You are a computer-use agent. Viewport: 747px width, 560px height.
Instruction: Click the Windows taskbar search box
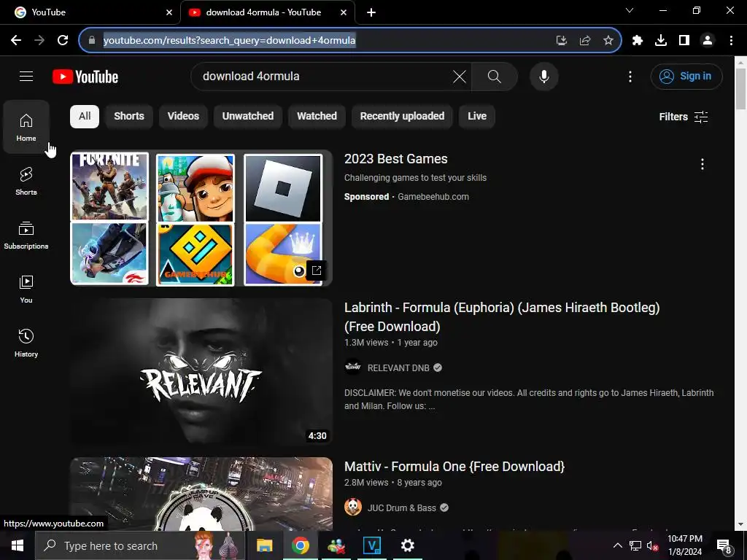point(140,545)
